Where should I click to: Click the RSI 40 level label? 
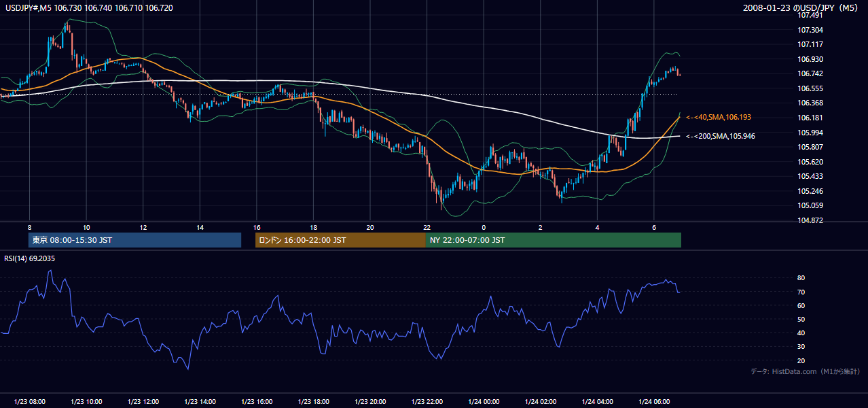click(x=801, y=333)
